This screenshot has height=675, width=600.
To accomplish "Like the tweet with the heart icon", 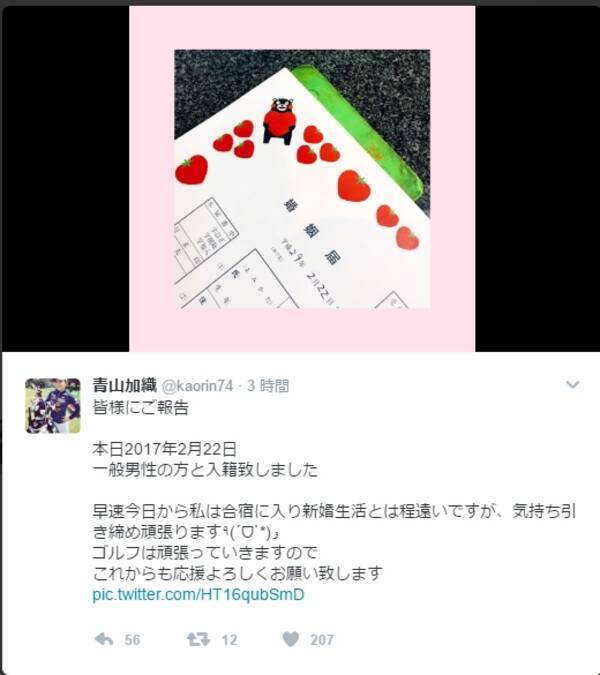I will pyautogui.click(x=291, y=639).
